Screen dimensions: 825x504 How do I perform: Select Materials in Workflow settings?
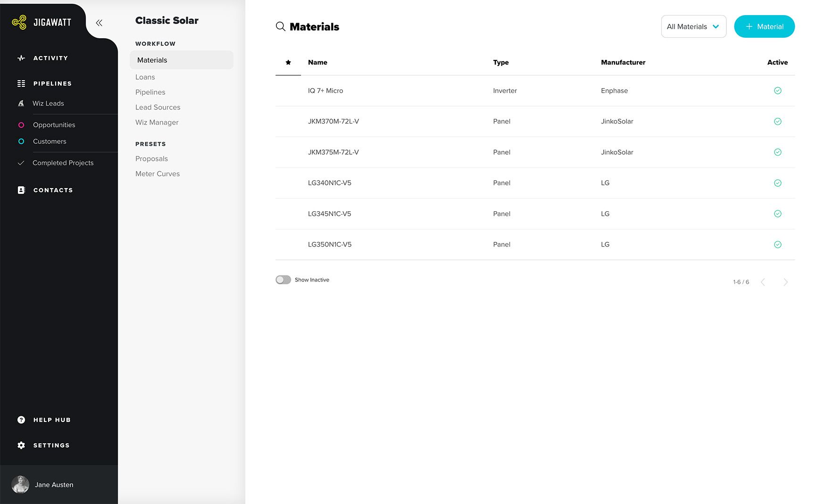pos(182,60)
